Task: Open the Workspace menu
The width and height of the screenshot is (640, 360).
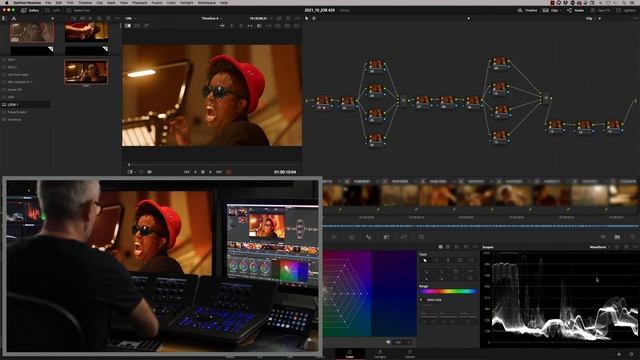Action: click(x=207, y=2)
